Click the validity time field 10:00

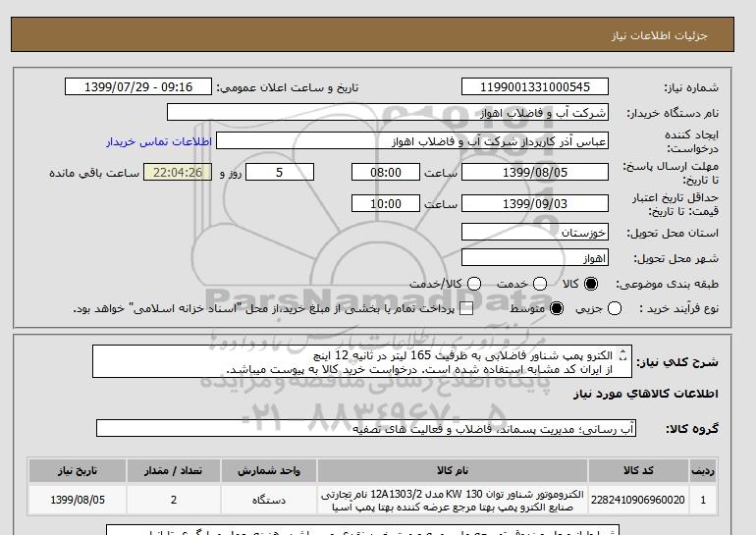386,203
